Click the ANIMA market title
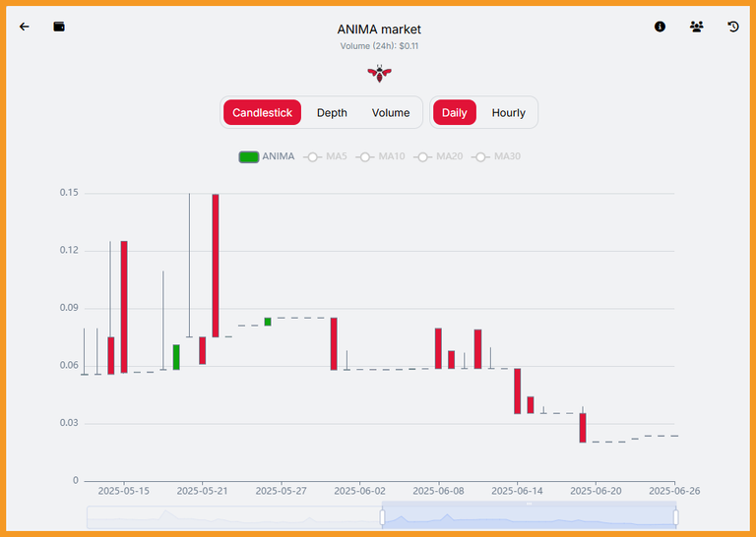 [379, 30]
